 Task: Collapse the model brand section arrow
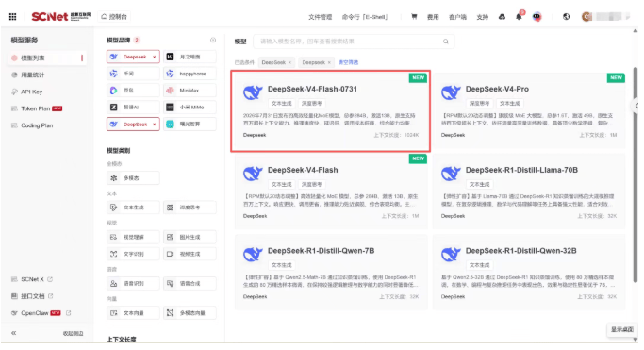coord(213,41)
